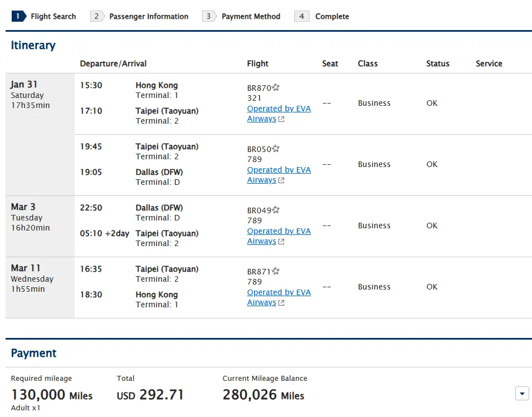Click external link icon for BR871 operator
This screenshot has height=417, width=532.
281,303
